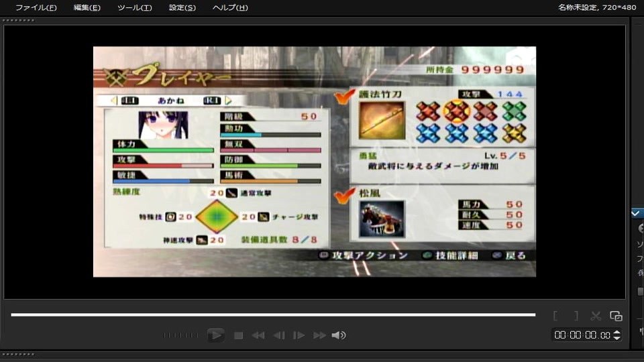Jump to the start with the rewind button

258,335
